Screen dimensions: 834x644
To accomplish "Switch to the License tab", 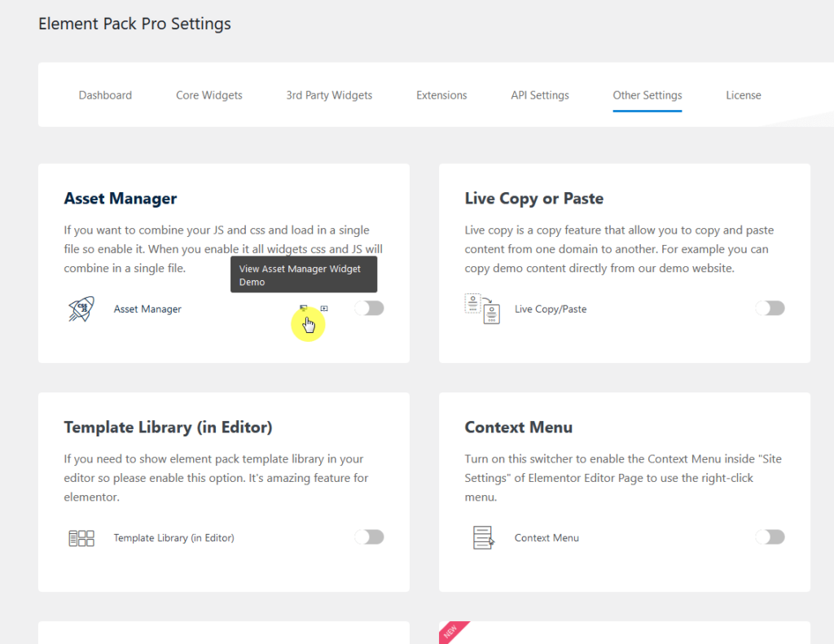I will coord(744,95).
